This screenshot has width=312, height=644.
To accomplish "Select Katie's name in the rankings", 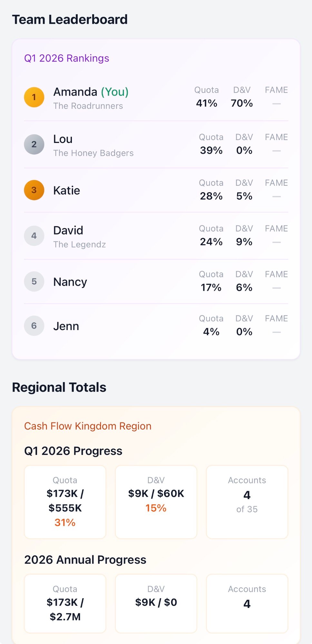I will pyautogui.click(x=67, y=190).
